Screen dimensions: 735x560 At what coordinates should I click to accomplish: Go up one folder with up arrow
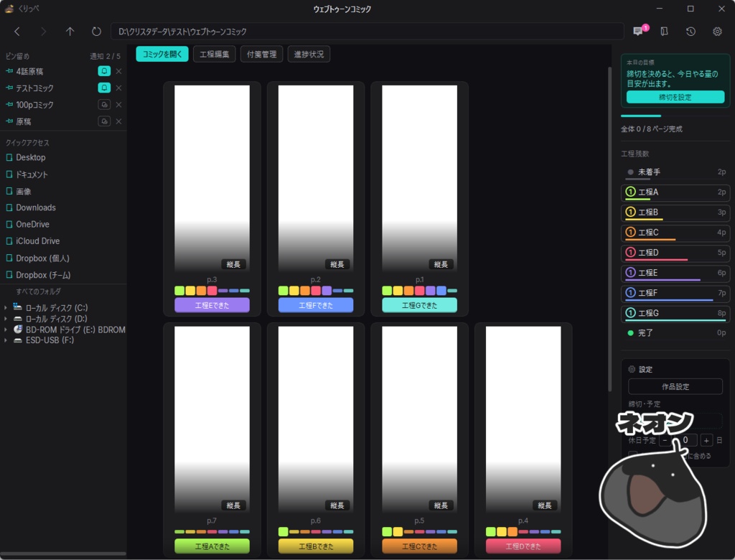pyautogui.click(x=70, y=32)
